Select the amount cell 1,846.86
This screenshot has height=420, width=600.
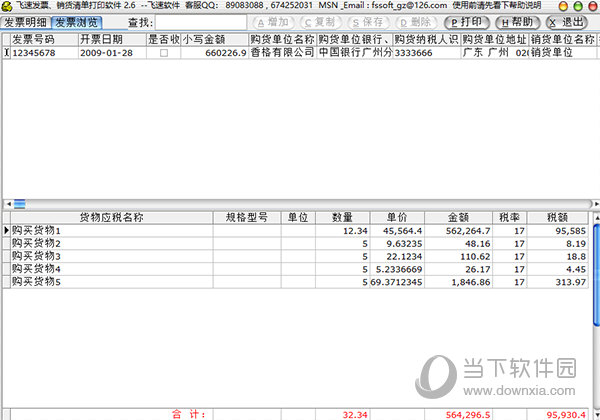click(x=458, y=282)
